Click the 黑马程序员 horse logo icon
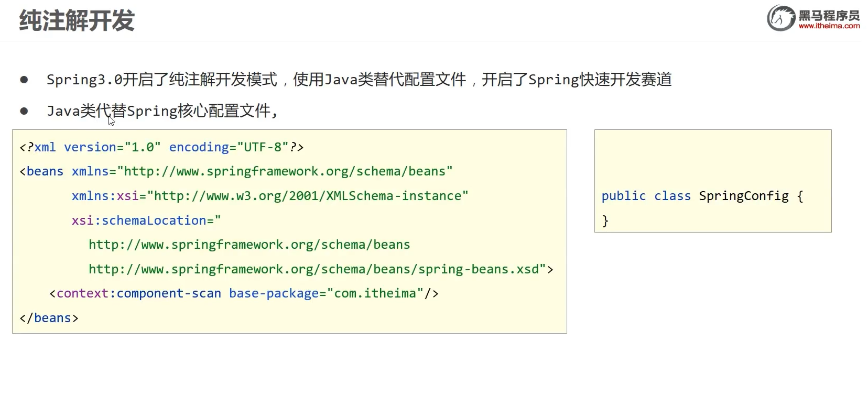 781,18
